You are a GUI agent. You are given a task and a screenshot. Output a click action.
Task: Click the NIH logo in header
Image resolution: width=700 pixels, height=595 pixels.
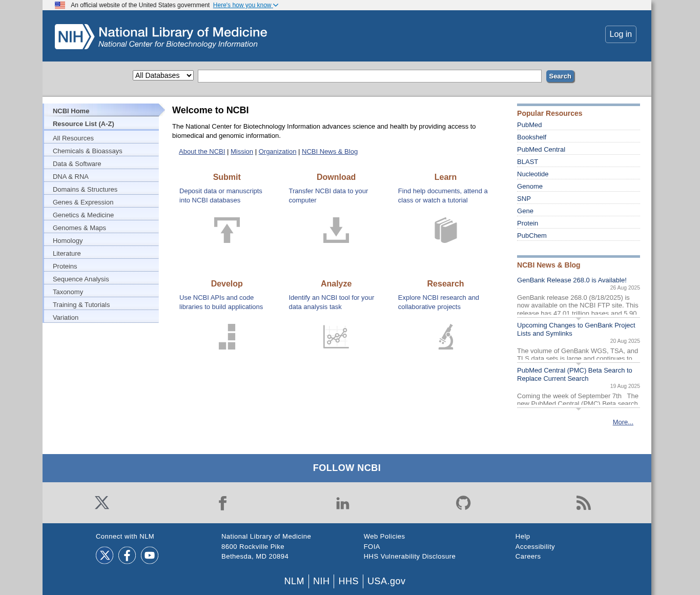pos(161,37)
